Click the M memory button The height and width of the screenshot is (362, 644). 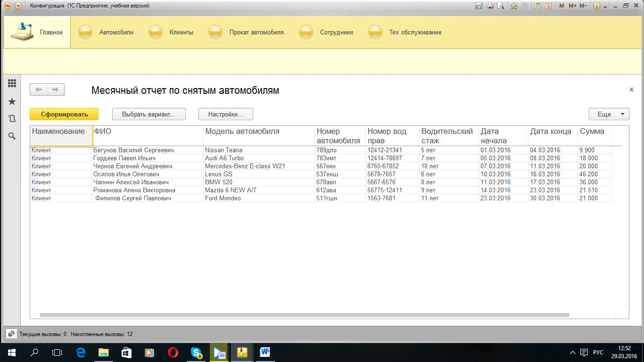[x=561, y=6]
